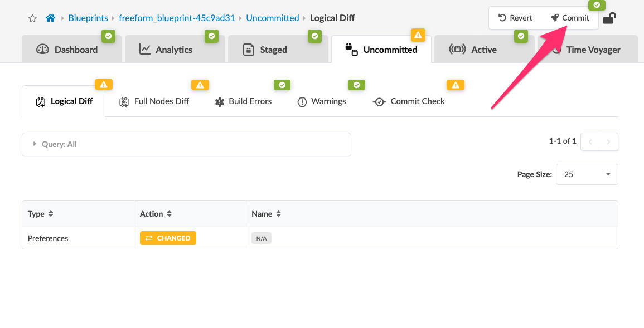Go to home via house icon
This screenshot has width=644, height=328.
tap(50, 18)
